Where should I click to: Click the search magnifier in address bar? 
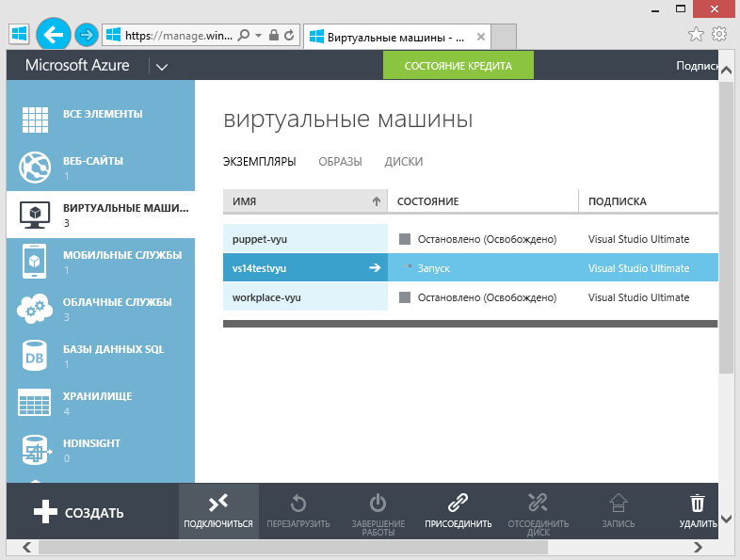[x=244, y=35]
